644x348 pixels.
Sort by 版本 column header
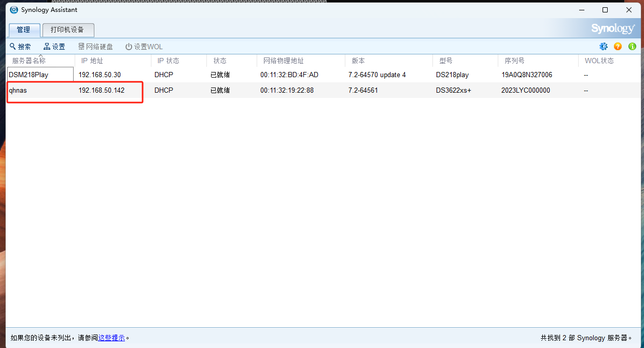[x=389, y=61]
